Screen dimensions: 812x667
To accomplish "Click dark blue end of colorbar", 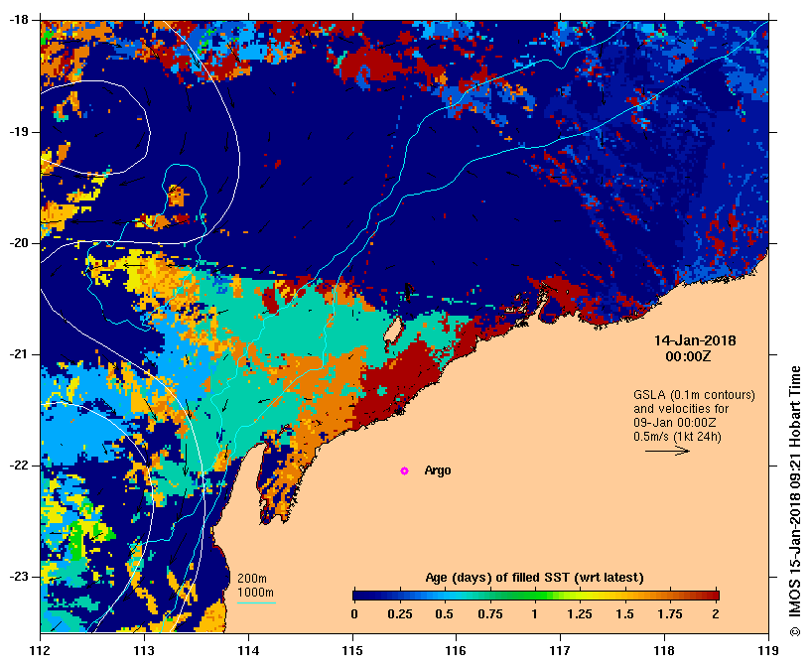I will pyautogui.click(x=357, y=596).
